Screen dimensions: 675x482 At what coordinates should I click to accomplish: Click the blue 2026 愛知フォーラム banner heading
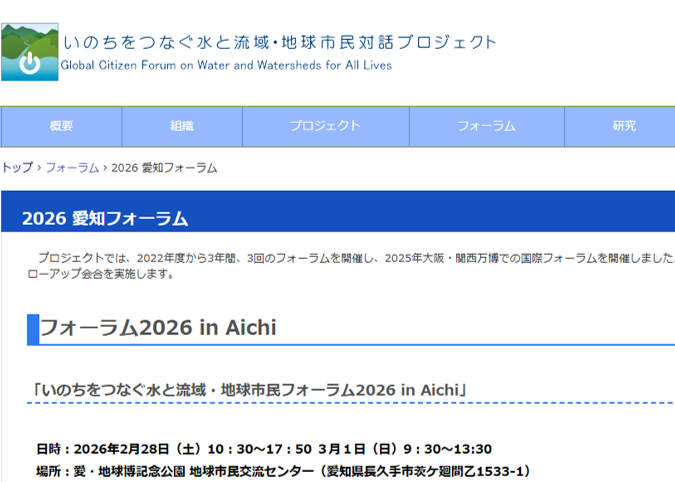click(105, 218)
